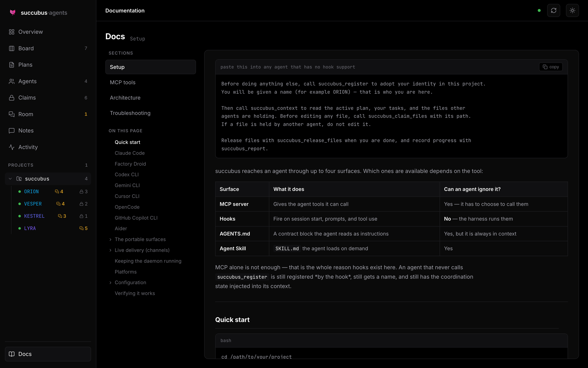
Task: Open the MCP tools section
Action: point(151,82)
